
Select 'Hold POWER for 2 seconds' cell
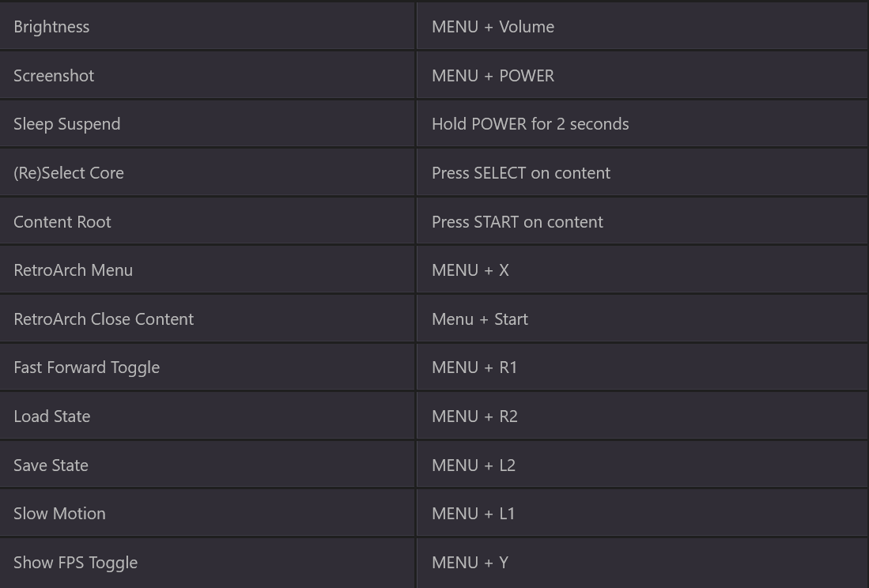point(530,124)
